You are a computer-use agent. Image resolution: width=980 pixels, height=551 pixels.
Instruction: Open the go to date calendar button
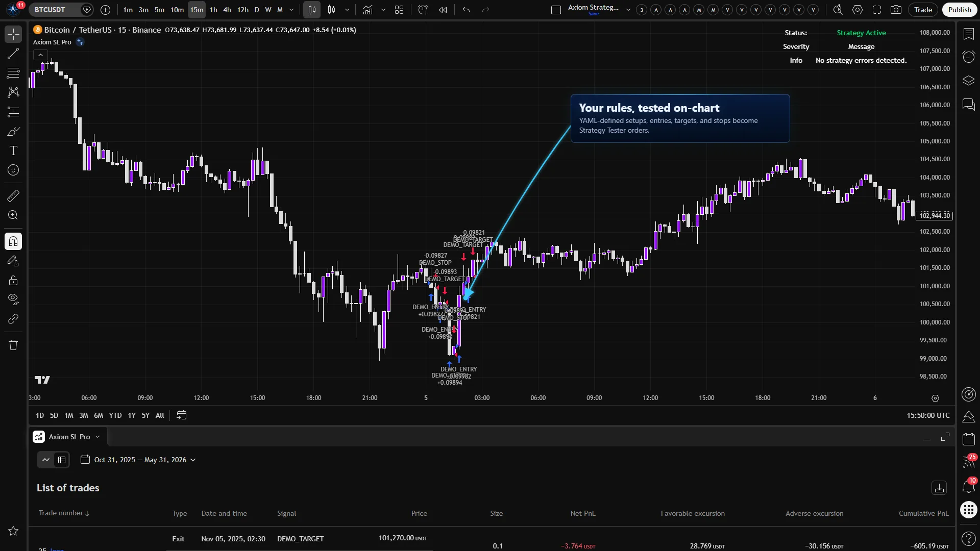[x=182, y=415]
